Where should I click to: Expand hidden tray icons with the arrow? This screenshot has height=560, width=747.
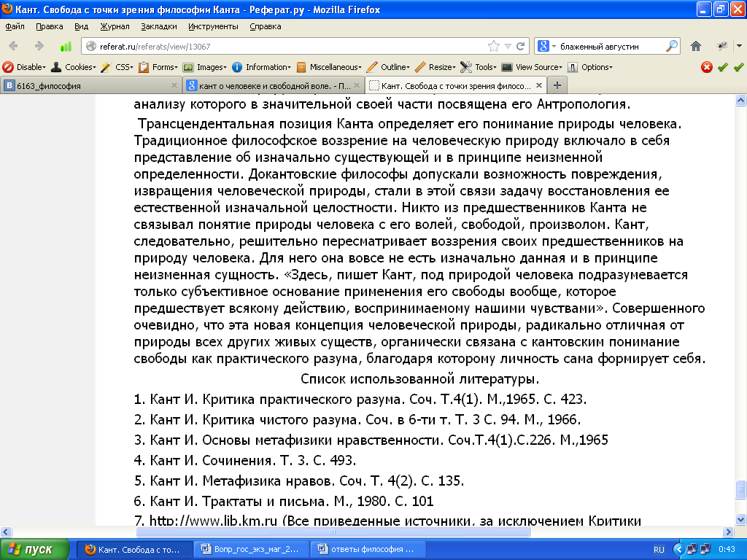[679, 550]
